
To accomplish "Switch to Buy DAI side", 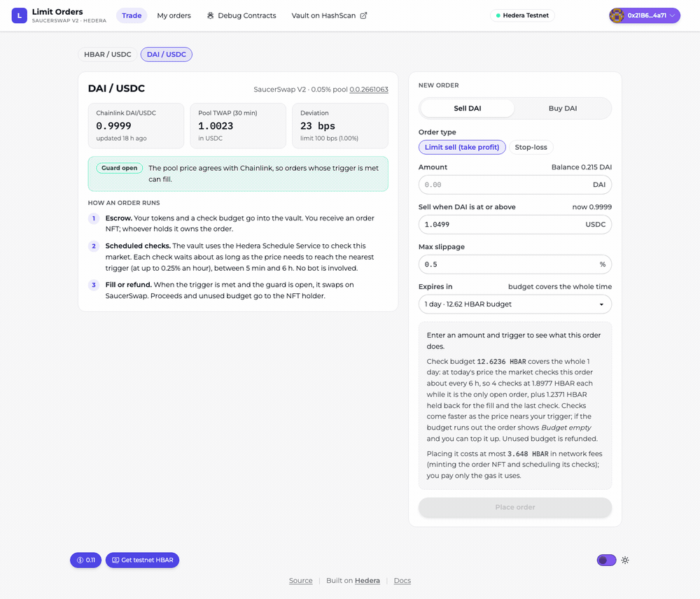I will pos(563,108).
